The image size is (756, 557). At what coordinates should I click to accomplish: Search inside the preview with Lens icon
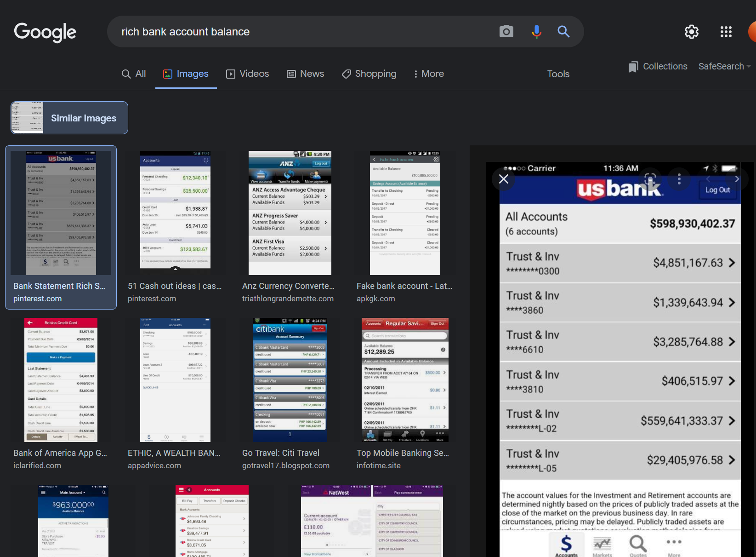(x=650, y=179)
